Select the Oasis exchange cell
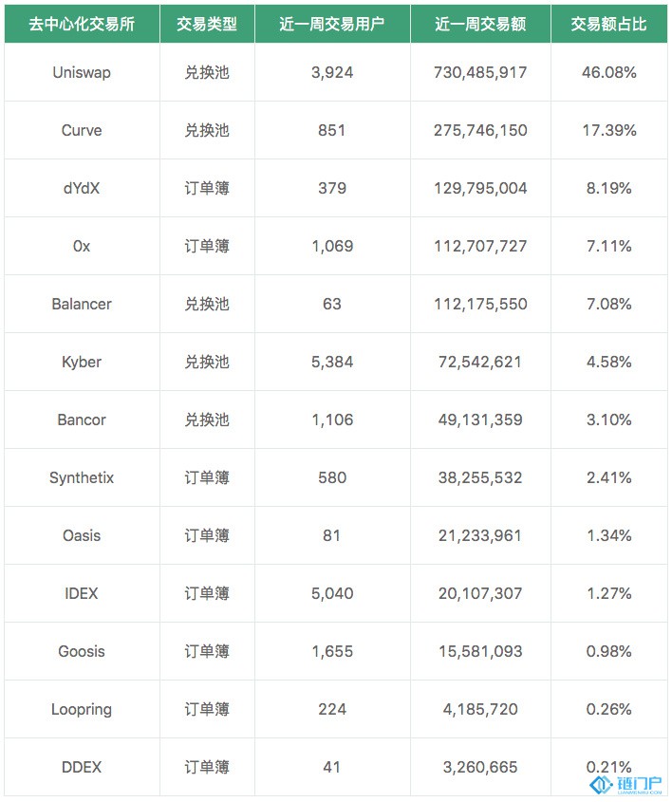672x802 pixels. [x=82, y=535]
